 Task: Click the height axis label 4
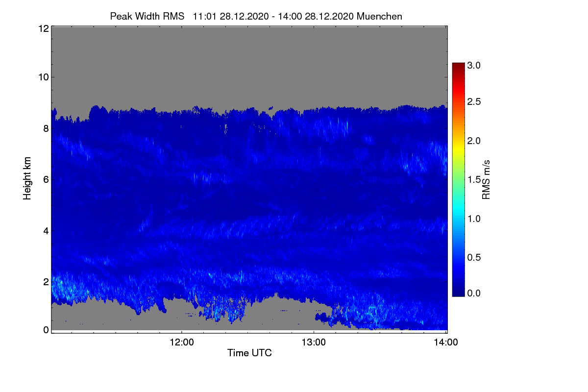pyautogui.click(x=46, y=230)
